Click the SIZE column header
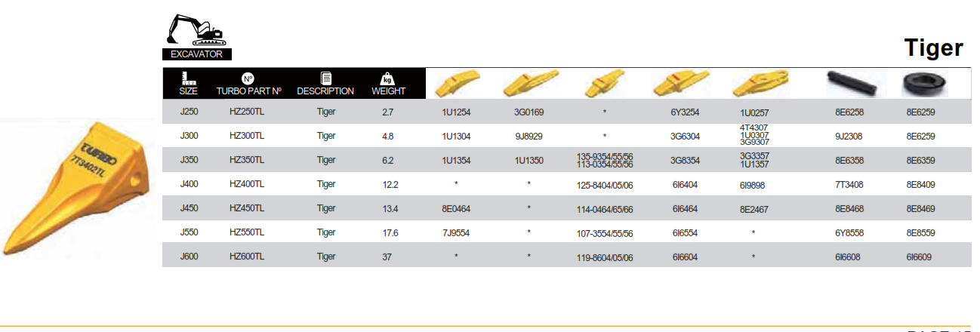 tap(188, 91)
